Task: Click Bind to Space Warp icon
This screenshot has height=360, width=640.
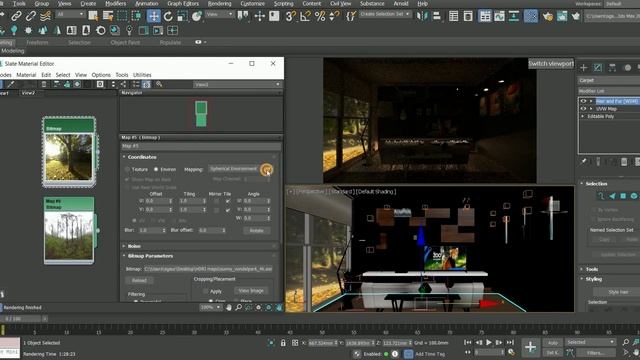Action: pyautogui.click(x=46, y=16)
